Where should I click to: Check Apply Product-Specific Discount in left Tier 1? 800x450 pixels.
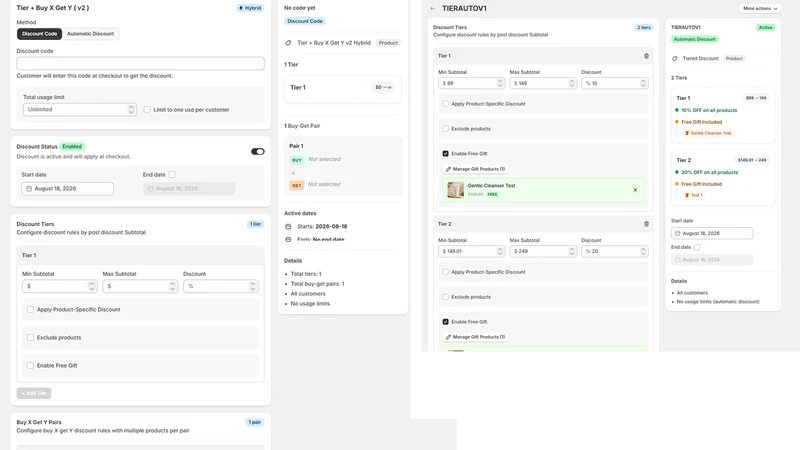pos(31,310)
